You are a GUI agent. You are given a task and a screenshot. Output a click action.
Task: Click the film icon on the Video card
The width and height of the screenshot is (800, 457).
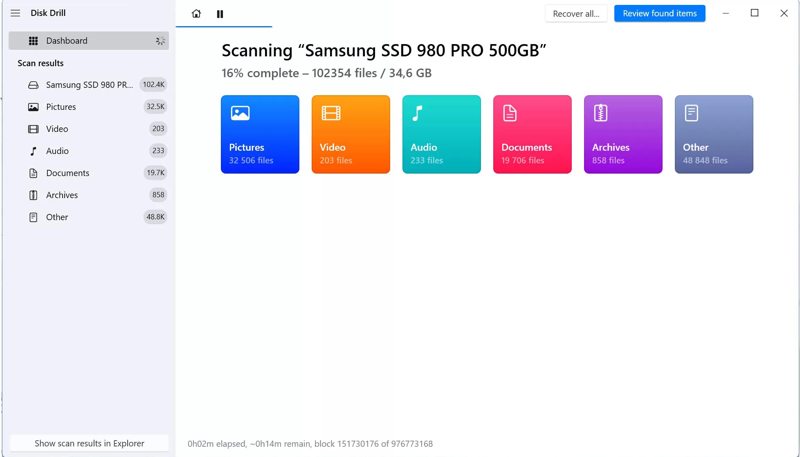[331, 113]
